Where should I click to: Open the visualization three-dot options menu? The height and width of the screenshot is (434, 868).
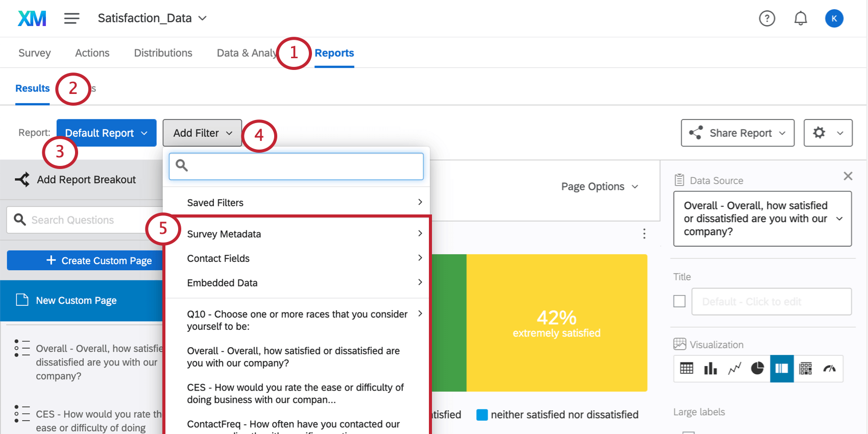pos(644,233)
